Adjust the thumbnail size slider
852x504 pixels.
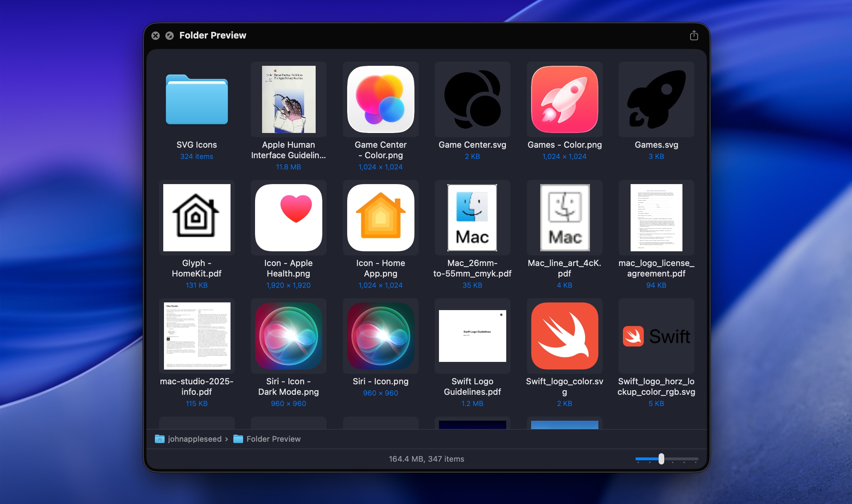click(x=661, y=459)
